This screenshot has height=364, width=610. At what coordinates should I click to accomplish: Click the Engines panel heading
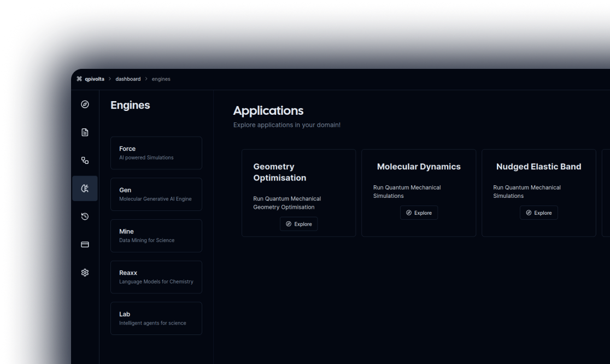click(130, 105)
